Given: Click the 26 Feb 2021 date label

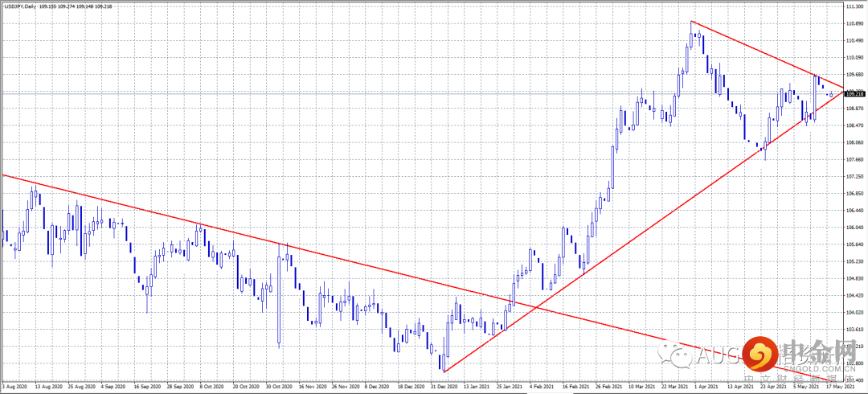Looking at the screenshot, I should click(612, 384).
